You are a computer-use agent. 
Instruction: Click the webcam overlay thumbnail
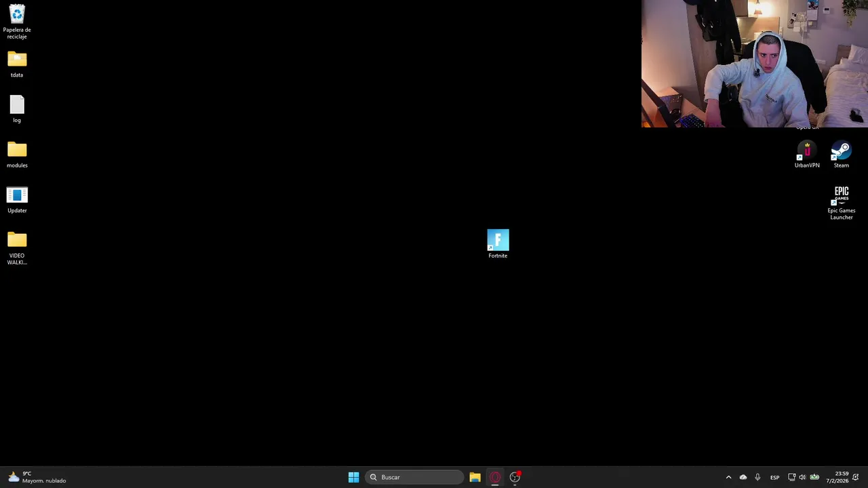pyautogui.click(x=755, y=64)
